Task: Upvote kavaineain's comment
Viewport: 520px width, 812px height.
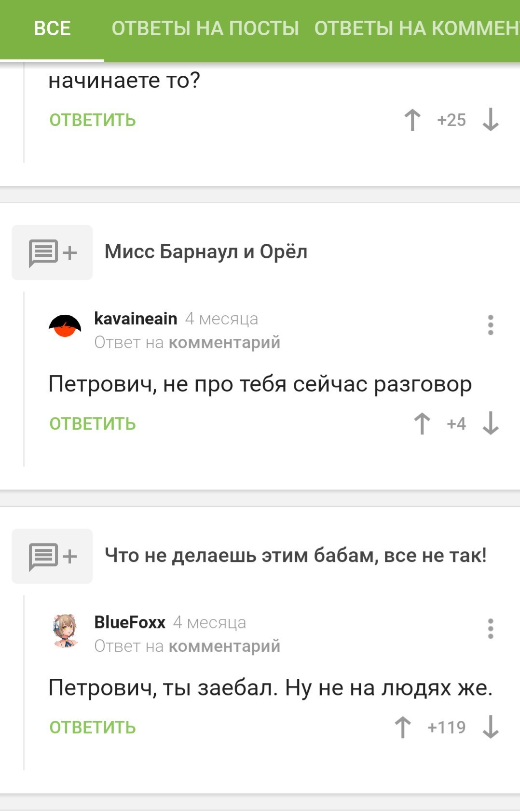Action: point(422,423)
